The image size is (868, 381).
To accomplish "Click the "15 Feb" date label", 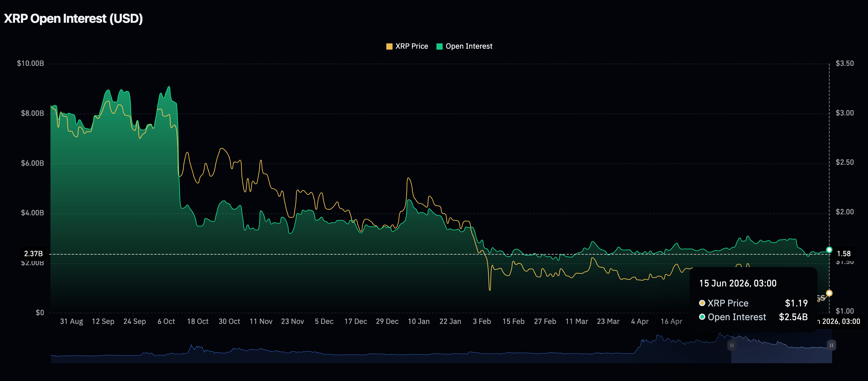I will tap(513, 321).
